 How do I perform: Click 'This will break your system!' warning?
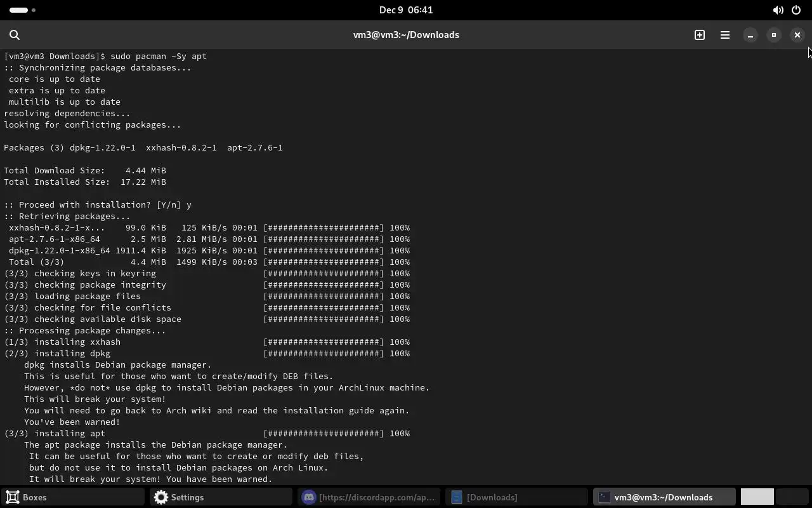[x=95, y=399]
